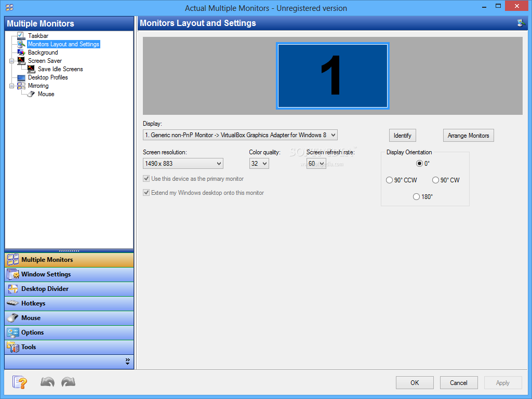532x399 pixels.
Task: Click the Tools section icon
Action: click(13, 347)
